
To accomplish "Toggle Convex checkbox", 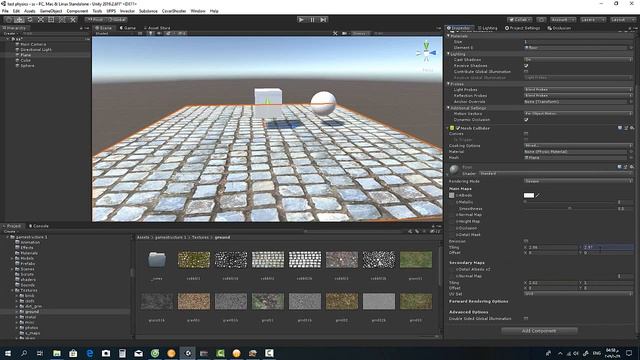I will click(x=526, y=134).
